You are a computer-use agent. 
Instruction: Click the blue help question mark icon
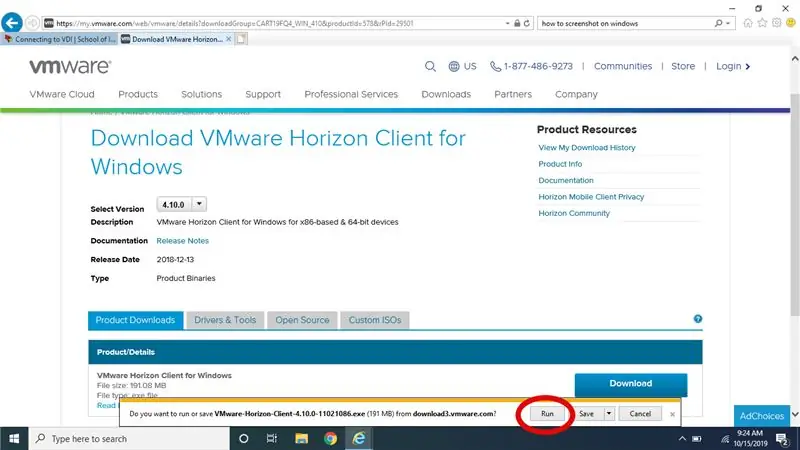click(x=697, y=319)
